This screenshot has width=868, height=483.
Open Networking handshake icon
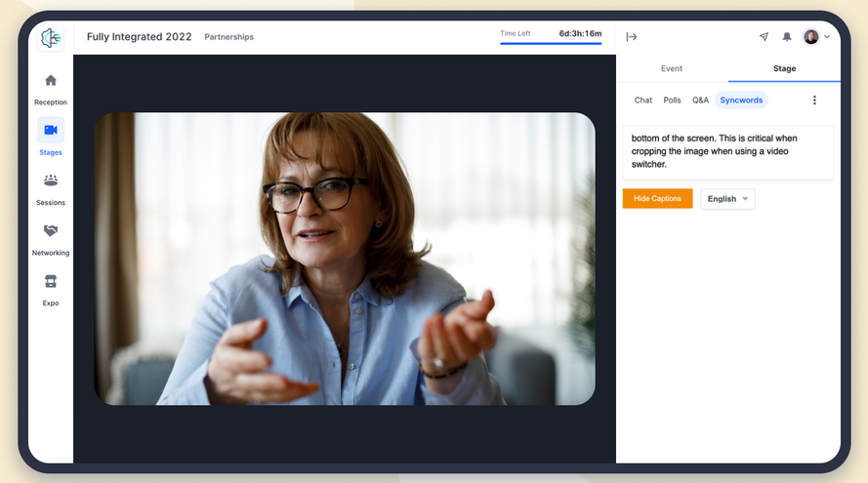[x=51, y=230]
